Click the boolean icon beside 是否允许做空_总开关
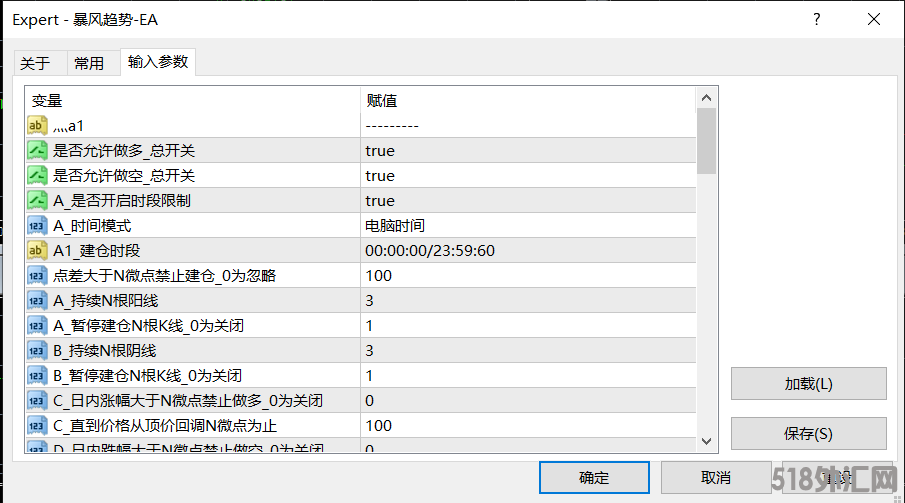Image resolution: width=905 pixels, height=503 pixels. (37, 175)
